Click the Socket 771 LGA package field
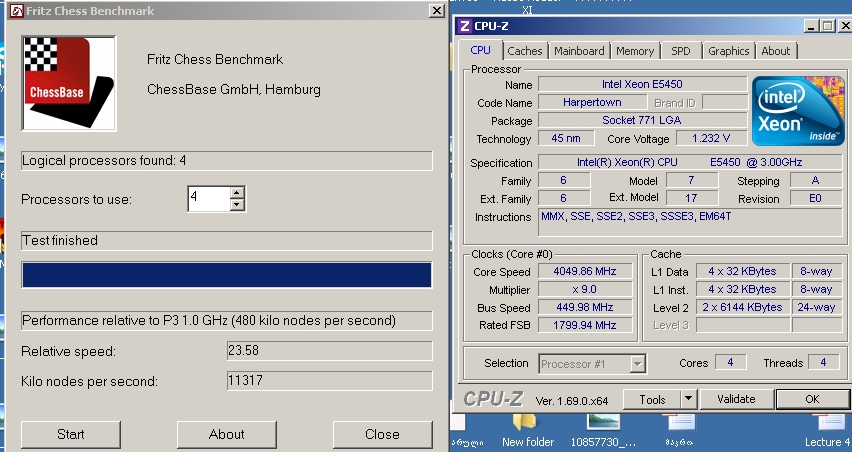 (x=642, y=120)
